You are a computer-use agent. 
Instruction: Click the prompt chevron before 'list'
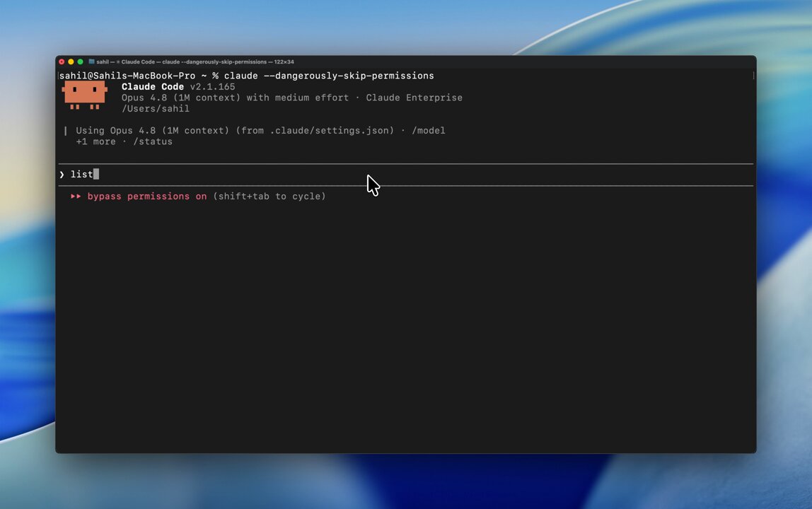pyautogui.click(x=62, y=175)
